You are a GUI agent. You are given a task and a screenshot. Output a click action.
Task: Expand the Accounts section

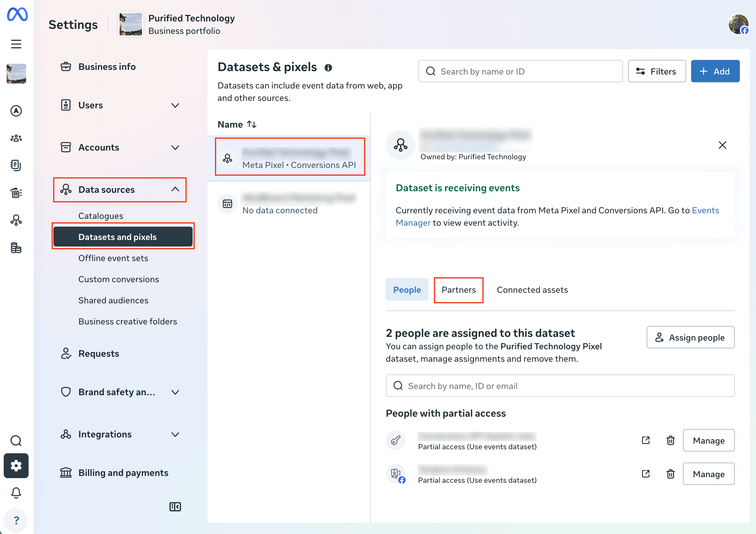[x=120, y=147]
